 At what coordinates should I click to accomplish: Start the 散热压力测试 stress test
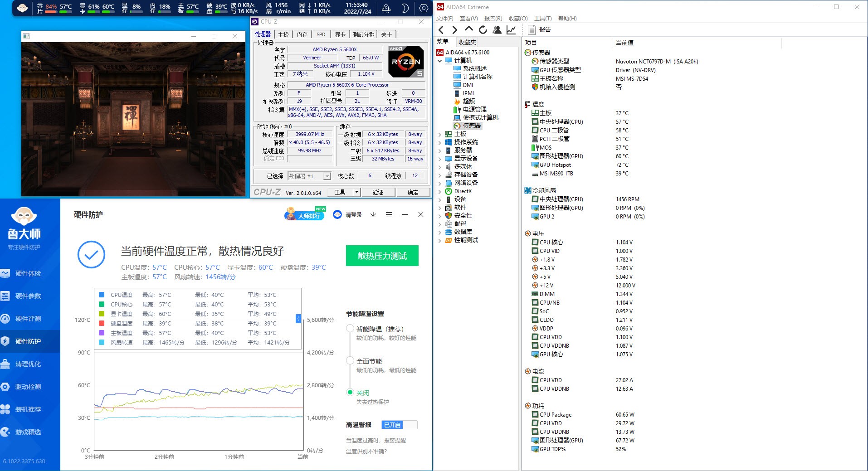coord(382,256)
